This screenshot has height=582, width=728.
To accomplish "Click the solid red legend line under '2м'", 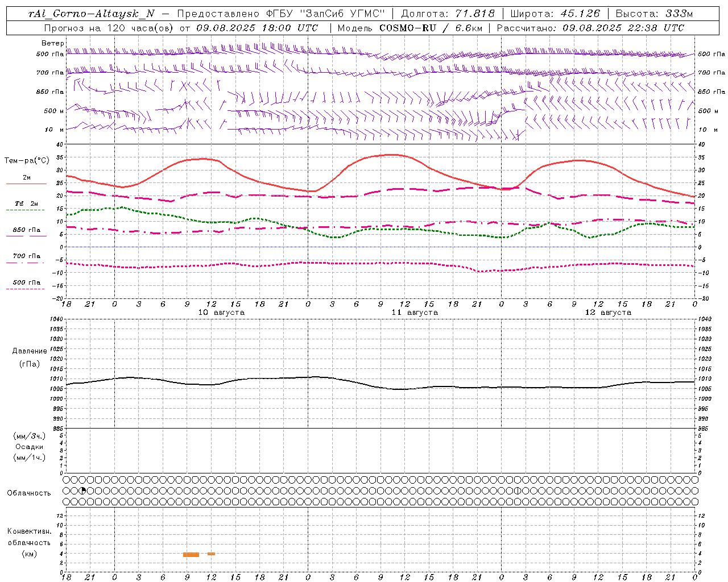I will pyautogui.click(x=26, y=184).
